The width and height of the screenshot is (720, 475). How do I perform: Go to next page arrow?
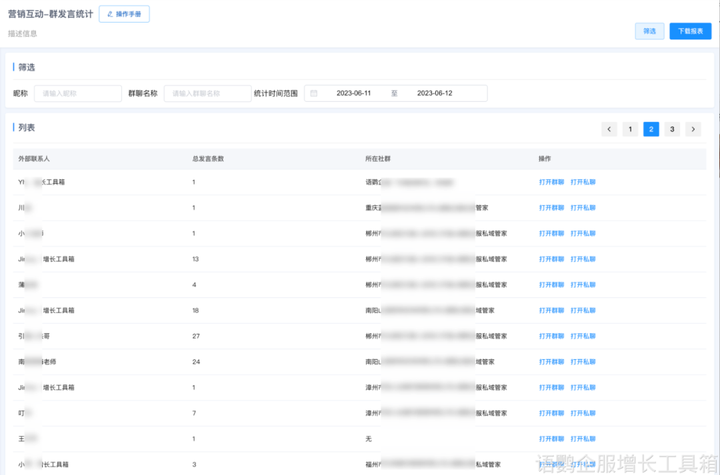(693, 129)
